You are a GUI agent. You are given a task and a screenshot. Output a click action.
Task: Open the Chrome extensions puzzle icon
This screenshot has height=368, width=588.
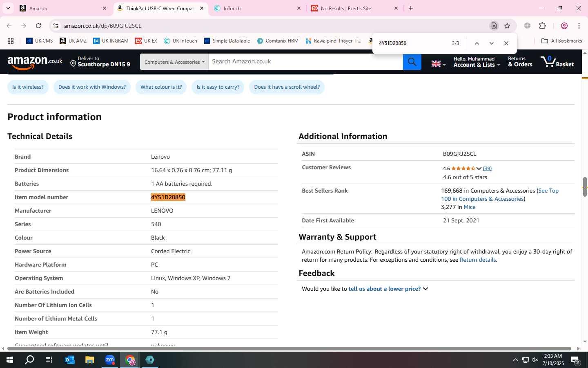pyautogui.click(x=542, y=26)
